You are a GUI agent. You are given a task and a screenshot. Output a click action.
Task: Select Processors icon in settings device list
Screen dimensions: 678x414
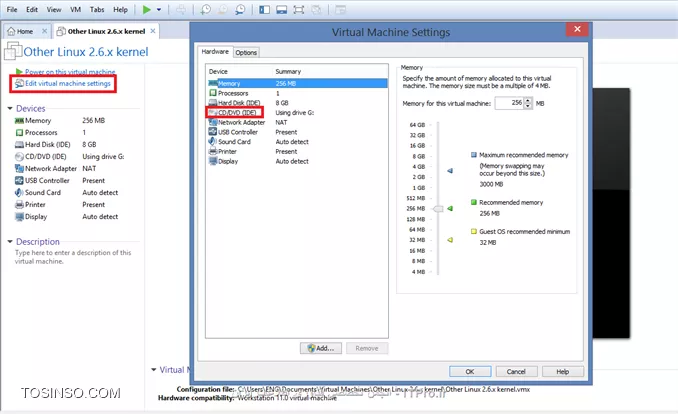pyautogui.click(x=213, y=93)
